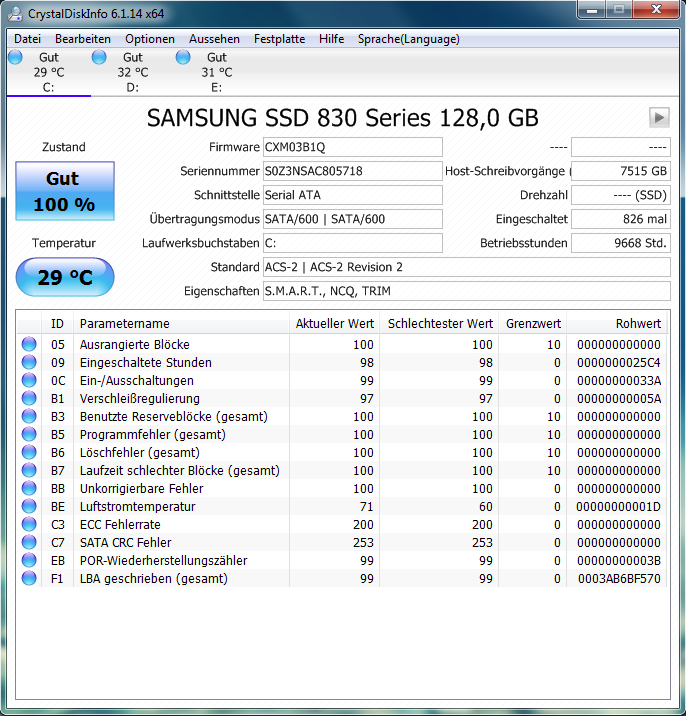Click the SAMSUNG SSD 830 Series title
Viewport: 686px width, 716px height.
pos(343,118)
